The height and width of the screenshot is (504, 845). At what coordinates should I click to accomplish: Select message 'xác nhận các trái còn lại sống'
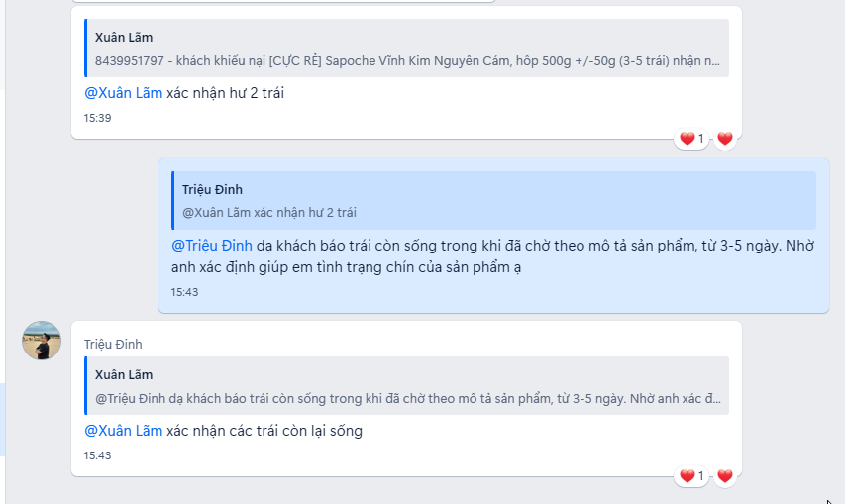pyautogui.click(x=406, y=398)
